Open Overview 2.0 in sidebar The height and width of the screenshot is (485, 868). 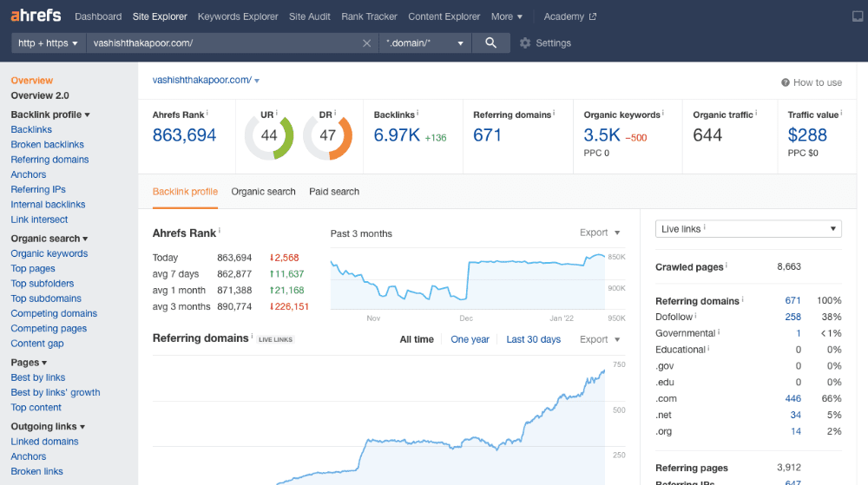[x=40, y=95]
